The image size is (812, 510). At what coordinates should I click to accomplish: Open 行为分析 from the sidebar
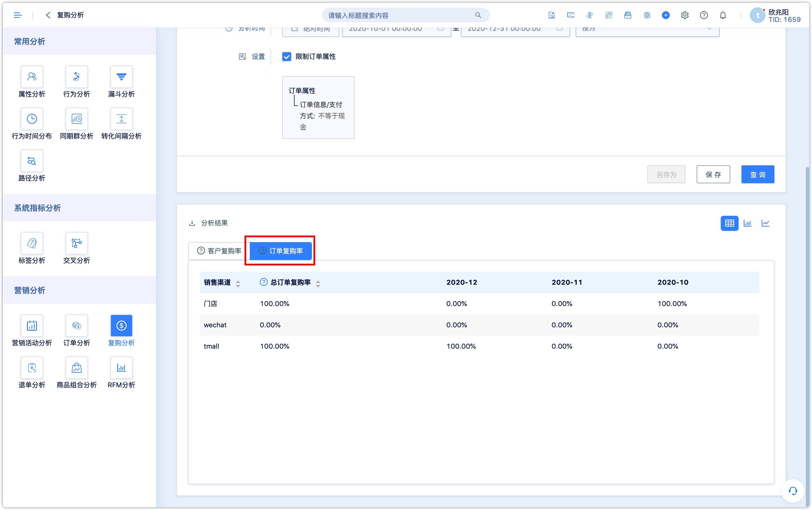coord(76,82)
